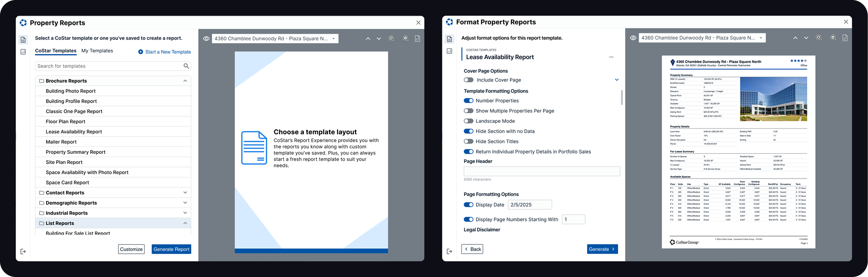This screenshot has height=277, width=868.
Task: Click chart icon in Format Property Reports sidebar
Action: pyautogui.click(x=450, y=51)
